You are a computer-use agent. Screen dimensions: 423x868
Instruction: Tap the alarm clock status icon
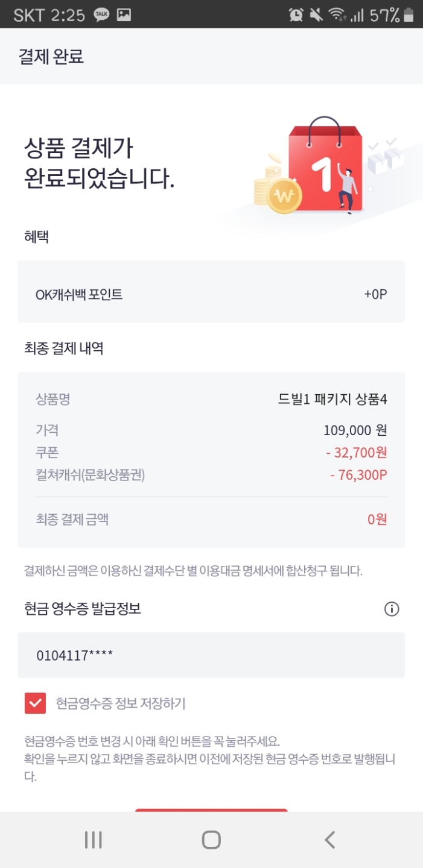pos(296,14)
